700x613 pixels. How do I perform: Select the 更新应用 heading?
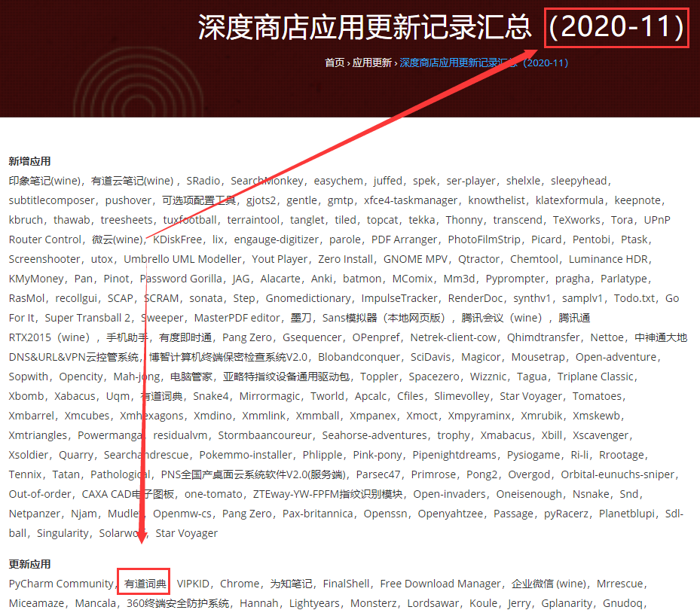29,564
